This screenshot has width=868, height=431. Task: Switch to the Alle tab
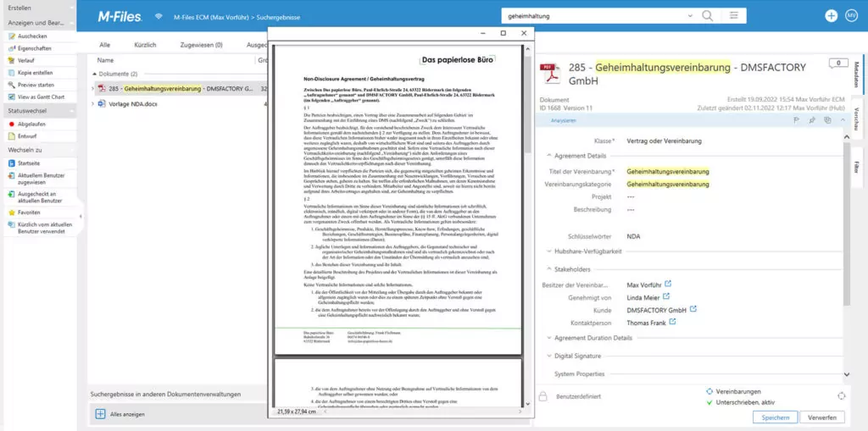pyautogui.click(x=104, y=45)
